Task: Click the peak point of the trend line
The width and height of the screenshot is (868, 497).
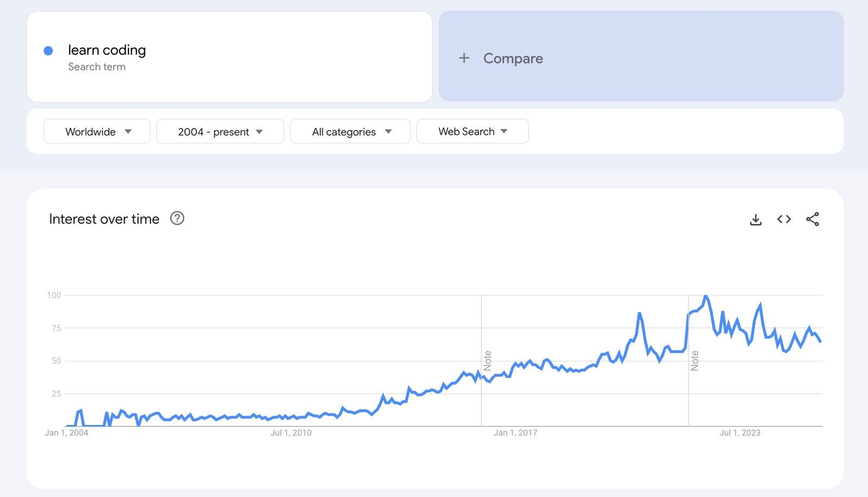Action: [x=705, y=296]
